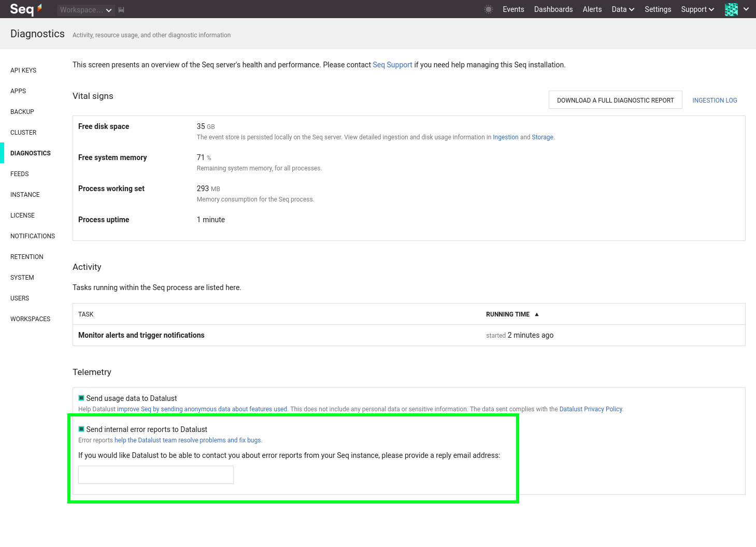
Task: Download a full diagnostic report
Action: coord(616,100)
